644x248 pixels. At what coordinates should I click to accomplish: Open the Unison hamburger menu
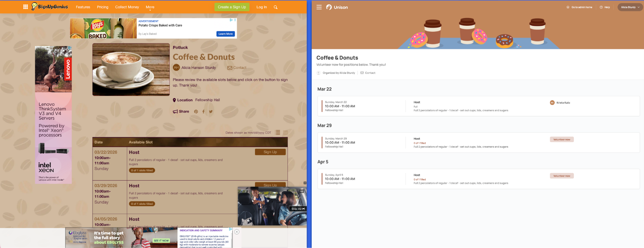pyautogui.click(x=319, y=7)
